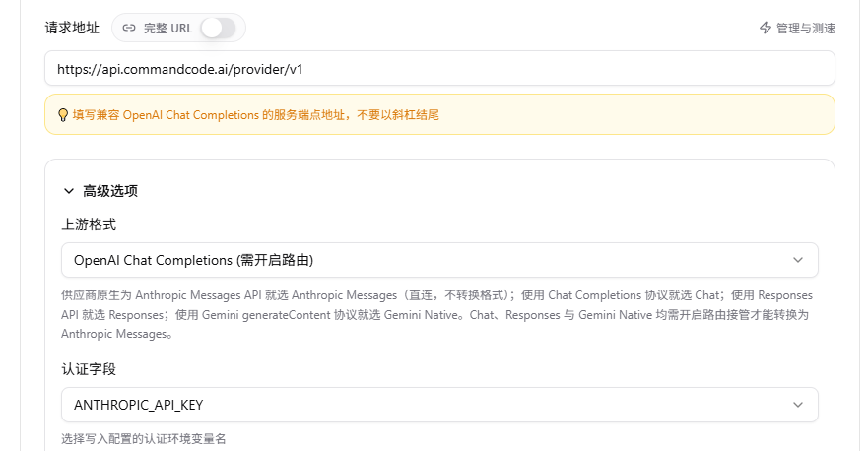
Task: Click the 认证字段 label
Action: tap(89, 369)
